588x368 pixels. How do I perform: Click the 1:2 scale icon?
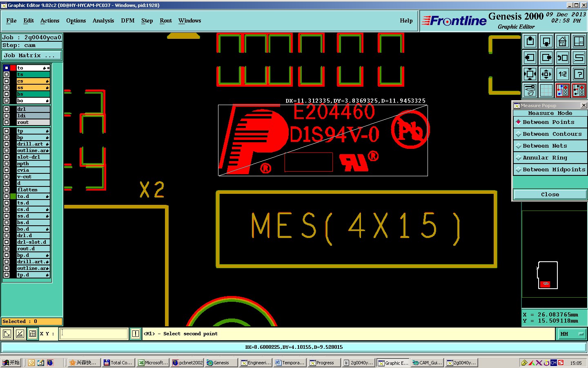pos(563,74)
